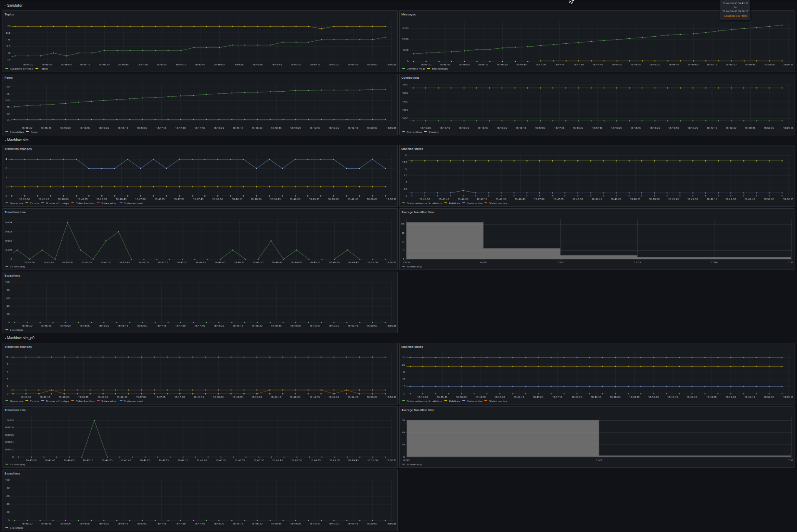
Task: Open Transition changes title under Machine: sim
Action: click(18, 149)
